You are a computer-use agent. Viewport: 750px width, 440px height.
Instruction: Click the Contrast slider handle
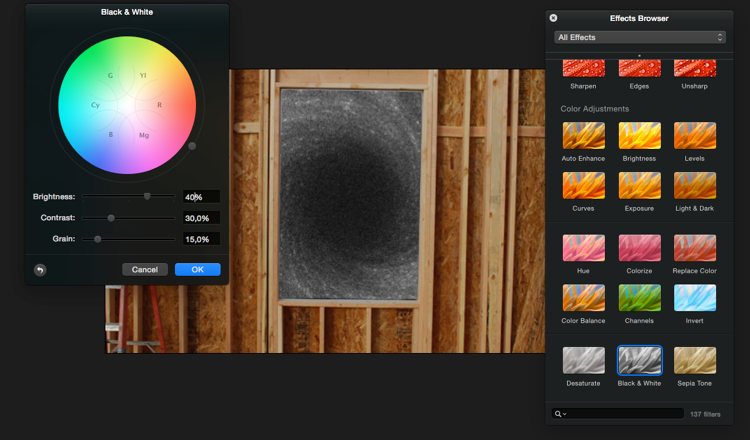coord(111,218)
